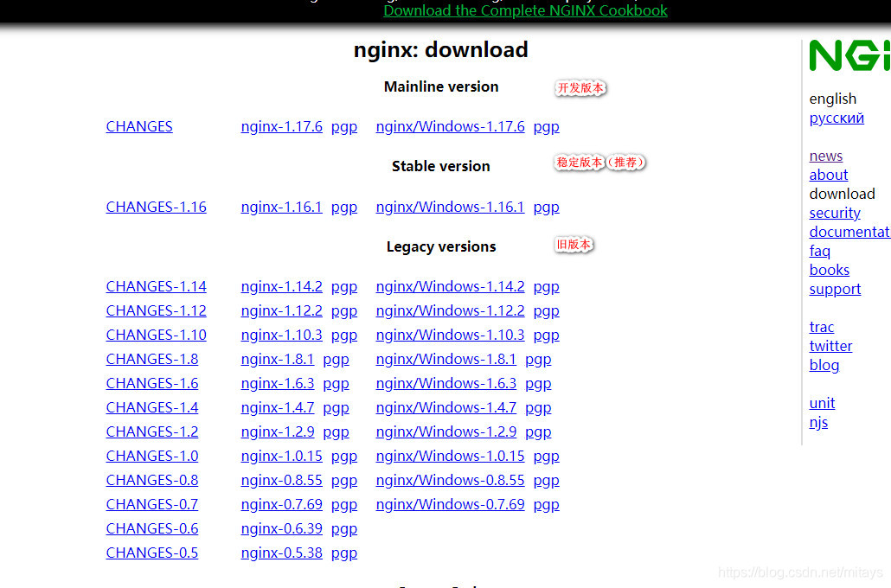The height and width of the screenshot is (588, 891).
Task: Download nginx-0.6.39 source
Action: (281, 528)
